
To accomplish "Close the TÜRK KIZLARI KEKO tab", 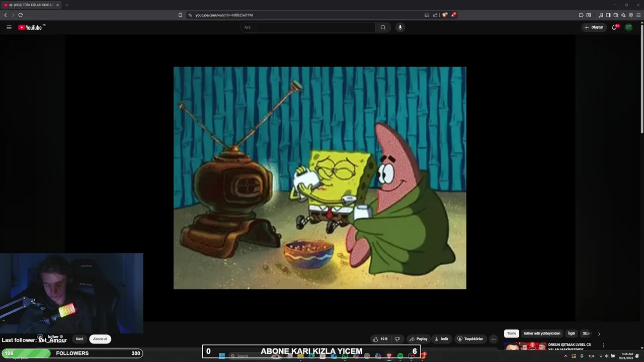I will pos(57,5).
